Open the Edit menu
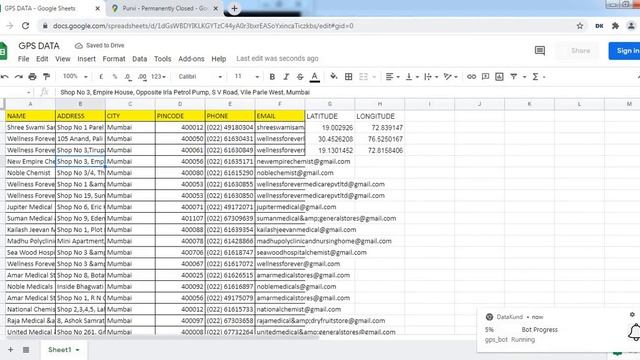Viewport: 640px width, 360px height. [42, 59]
